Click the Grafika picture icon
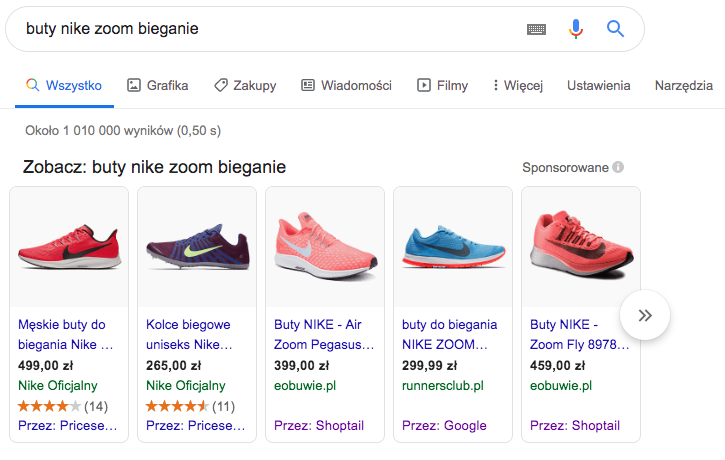 (134, 85)
